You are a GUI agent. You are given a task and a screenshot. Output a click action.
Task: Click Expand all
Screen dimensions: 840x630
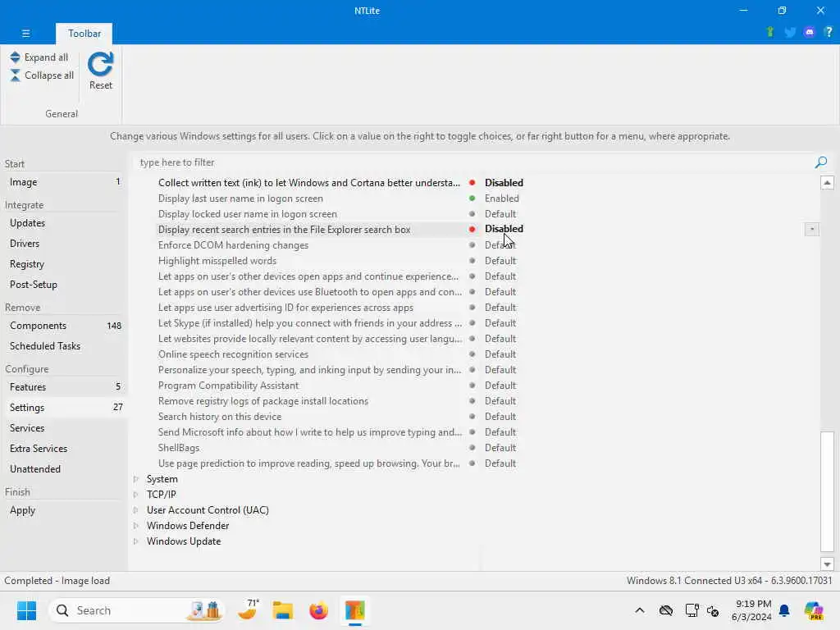[39, 57]
